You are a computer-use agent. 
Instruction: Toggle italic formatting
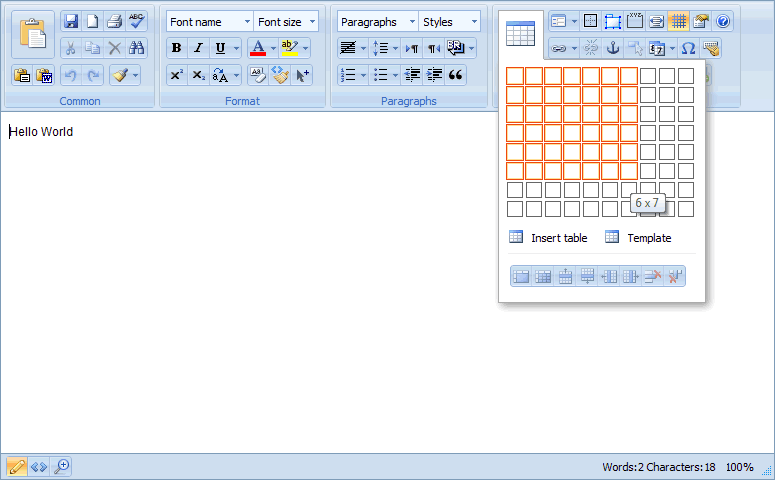tap(198, 48)
